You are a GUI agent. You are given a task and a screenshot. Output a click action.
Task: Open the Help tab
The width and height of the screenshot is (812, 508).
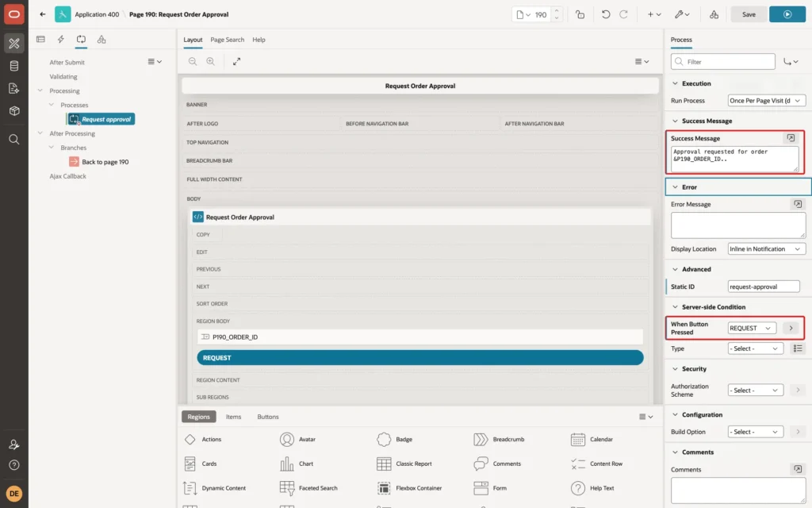(259, 40)
